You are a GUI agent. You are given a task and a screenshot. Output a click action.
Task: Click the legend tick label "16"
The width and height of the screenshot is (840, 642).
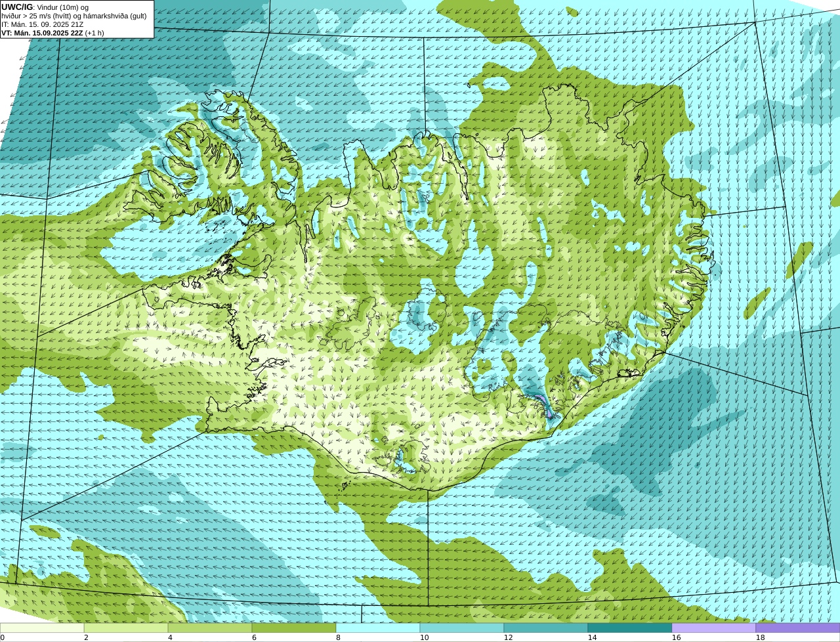tap(676, 637)
